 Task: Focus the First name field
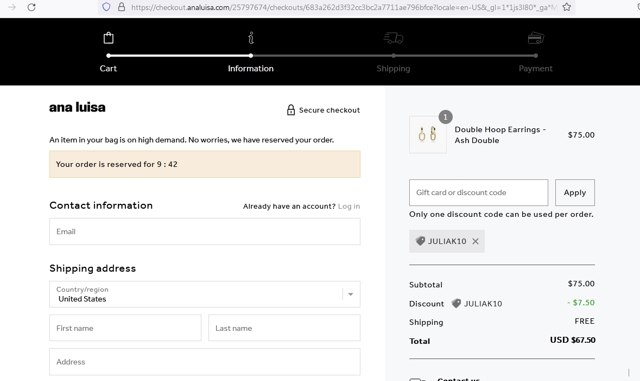(x=125, y=328)
